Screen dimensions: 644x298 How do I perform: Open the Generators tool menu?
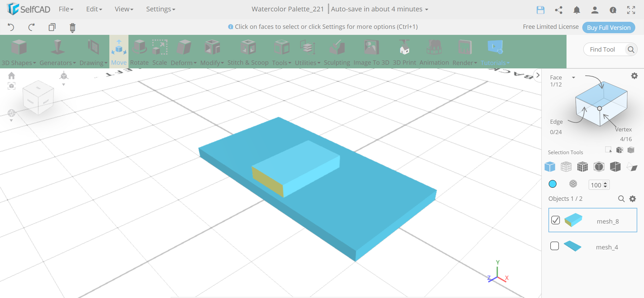[57, 52]
